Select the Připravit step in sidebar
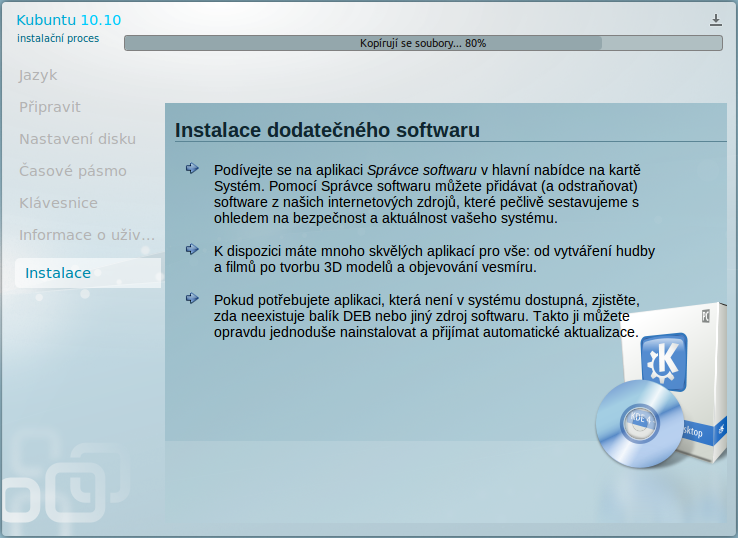The image size is (738, 538). point(50,107)
